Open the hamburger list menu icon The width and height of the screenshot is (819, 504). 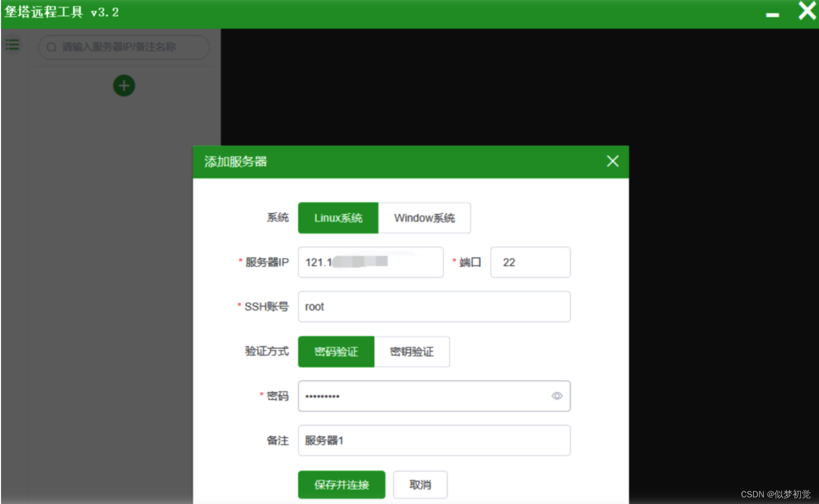(13, 45)
